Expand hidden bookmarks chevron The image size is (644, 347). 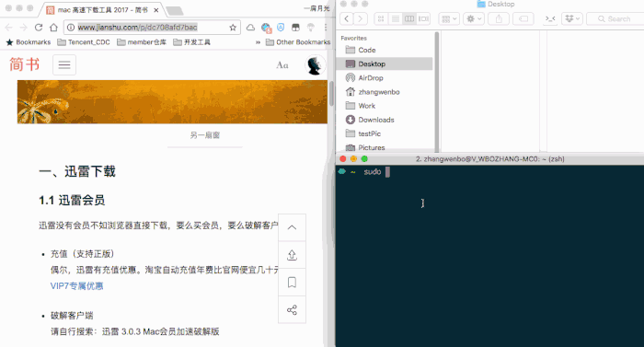(x=258, y=42)
